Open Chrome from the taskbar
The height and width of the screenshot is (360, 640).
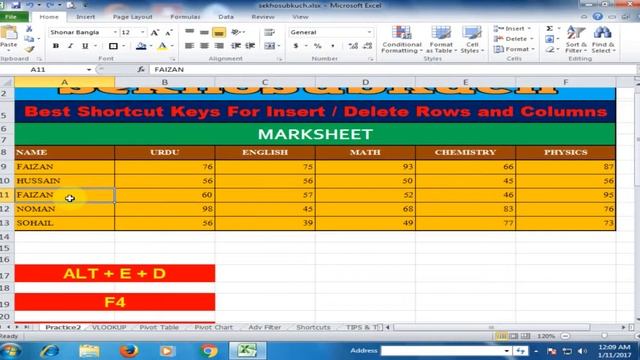click(209, 351)
